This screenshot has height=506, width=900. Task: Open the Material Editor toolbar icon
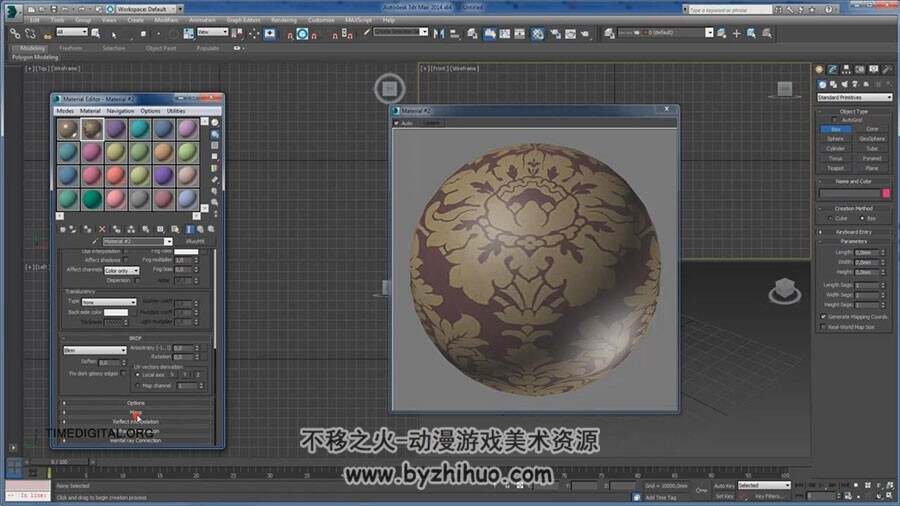pyautogui.click(x=537, y=34)
